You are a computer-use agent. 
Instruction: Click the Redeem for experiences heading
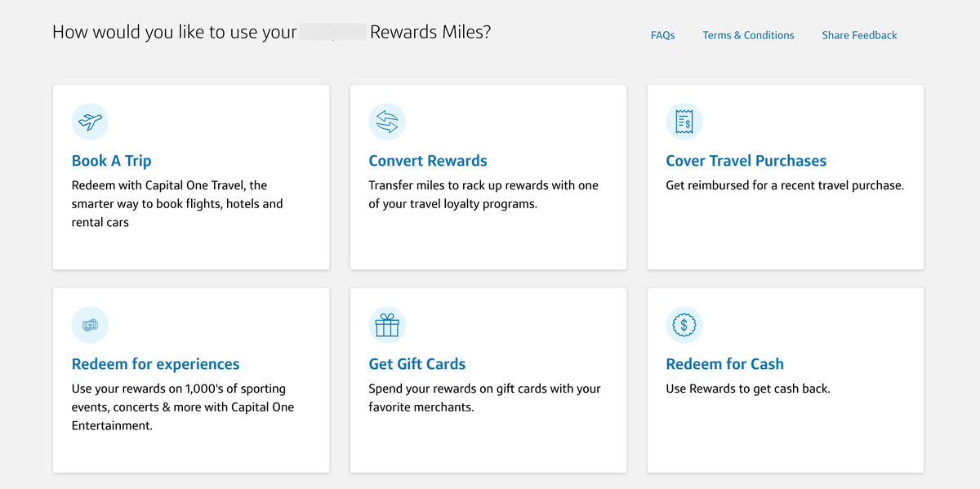(x=155, y=364)
